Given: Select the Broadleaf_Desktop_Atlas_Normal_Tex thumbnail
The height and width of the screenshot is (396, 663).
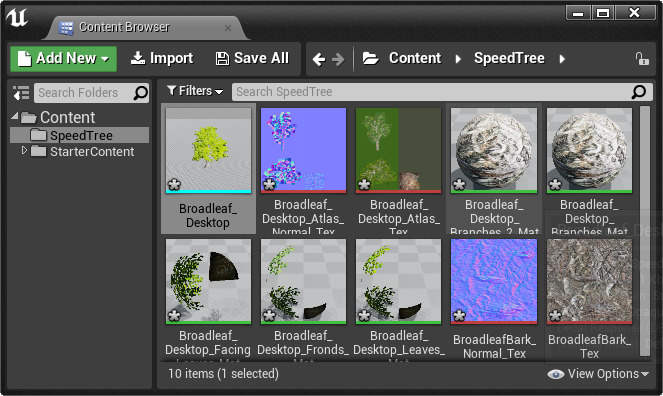Looking at the screenshot, I should pos(304,150).
